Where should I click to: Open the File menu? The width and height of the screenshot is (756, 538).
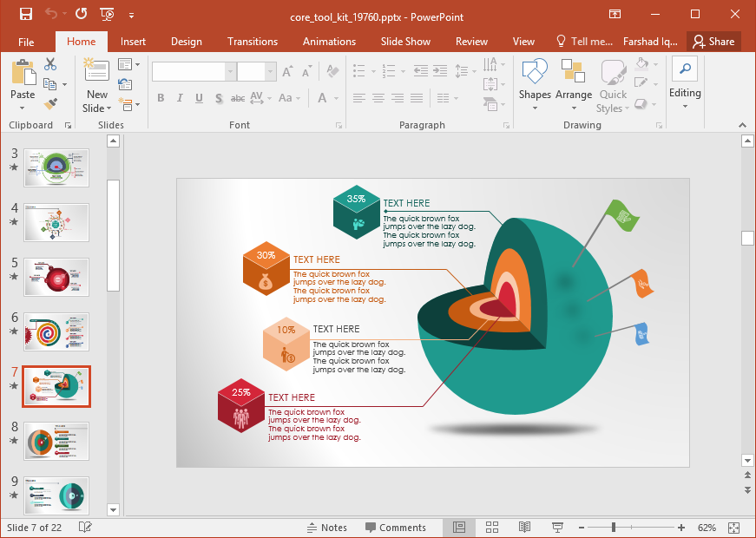pos(26,42)
